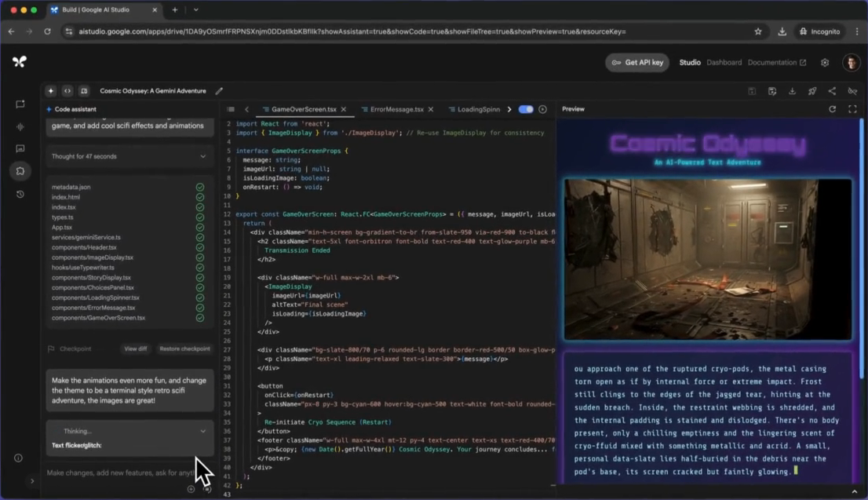Image resolution: width=868 pixels, height=500 pixels.
Task: Click the preview pane vertical scrollbar
Action: [x=861, y=249]
